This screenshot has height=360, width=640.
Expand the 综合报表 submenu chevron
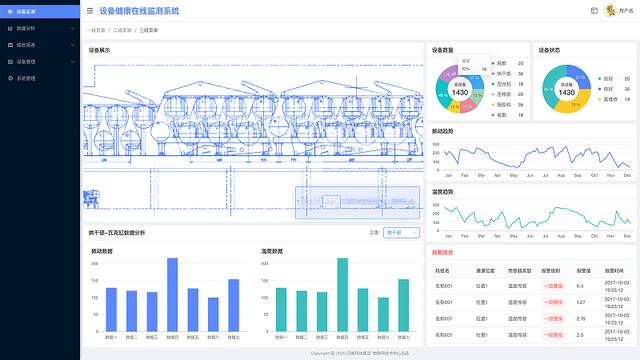(x=73, y=45)
